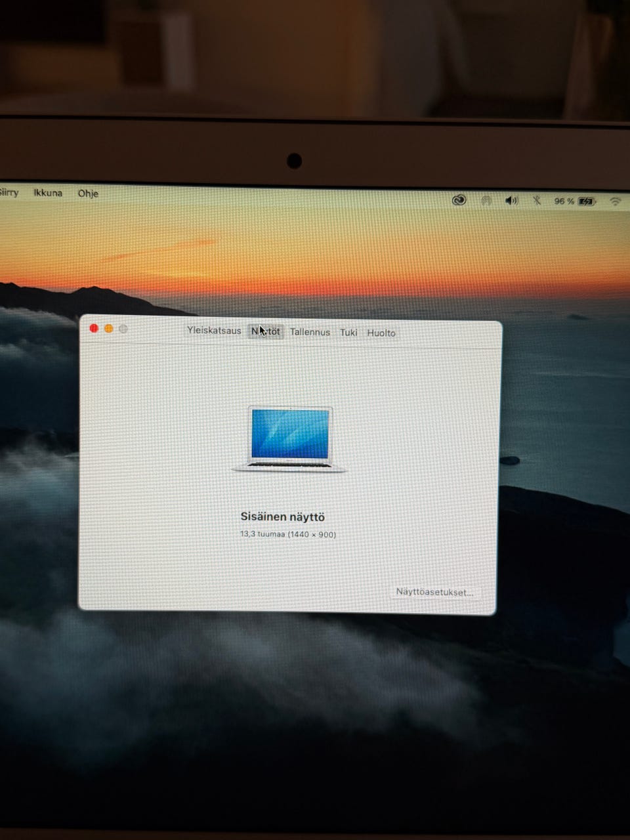Screen dimensions: 630x840
Task: Open the Wi-Fi status menu
Action: (x=615, y=202)
